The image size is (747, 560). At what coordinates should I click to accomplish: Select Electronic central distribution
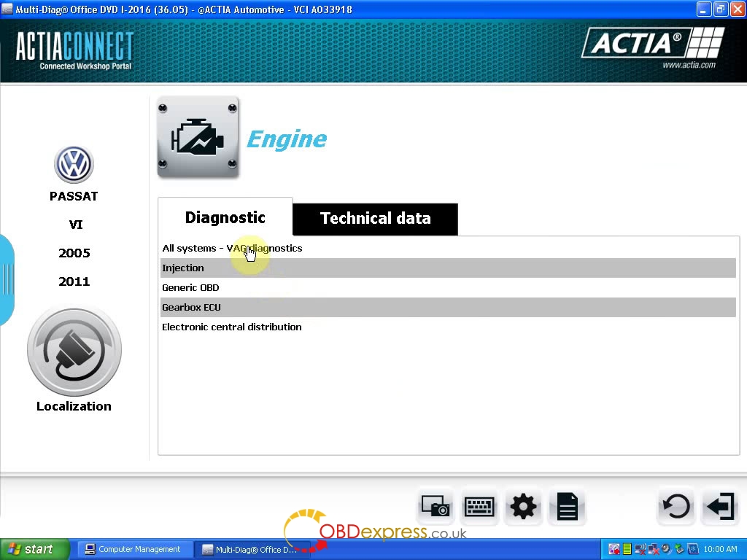pos(231,327)
